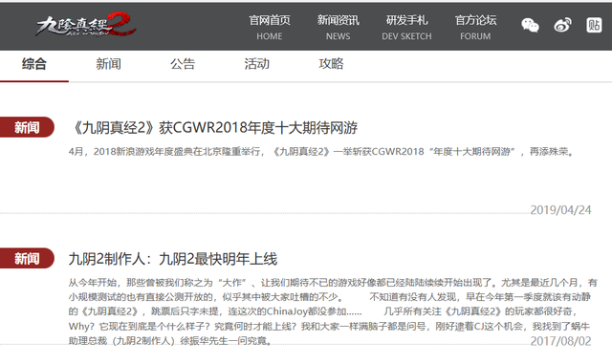The image size is (612, 364).
Task: Switch to the 攻略 tab
Action: [331, 64]
